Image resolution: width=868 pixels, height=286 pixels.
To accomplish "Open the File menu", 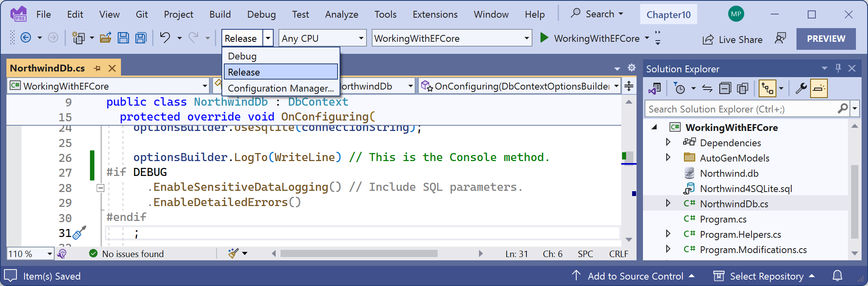I will click(43, 14).
